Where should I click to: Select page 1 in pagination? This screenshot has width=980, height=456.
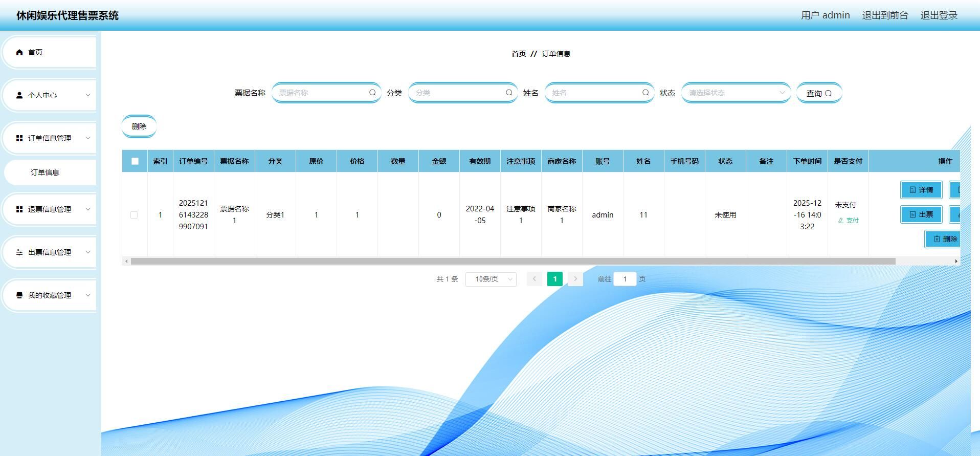555,279
